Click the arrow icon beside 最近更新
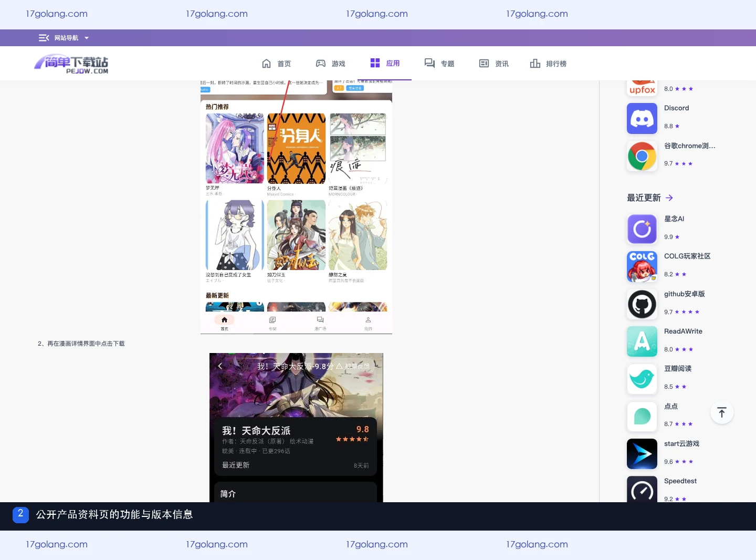 point(669,198)
